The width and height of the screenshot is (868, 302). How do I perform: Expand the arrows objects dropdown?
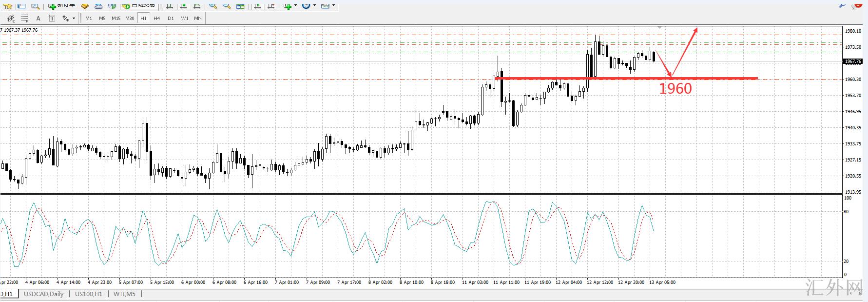point(74,19)
